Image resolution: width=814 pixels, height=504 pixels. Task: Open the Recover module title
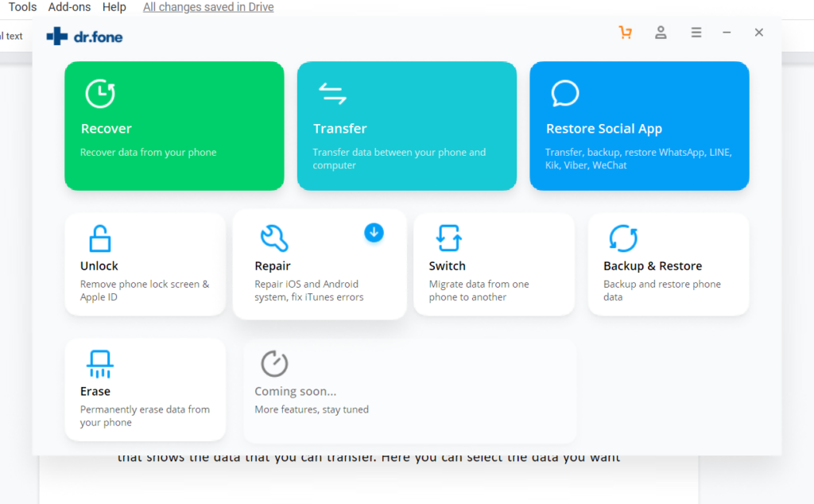[x=107, y=129]
